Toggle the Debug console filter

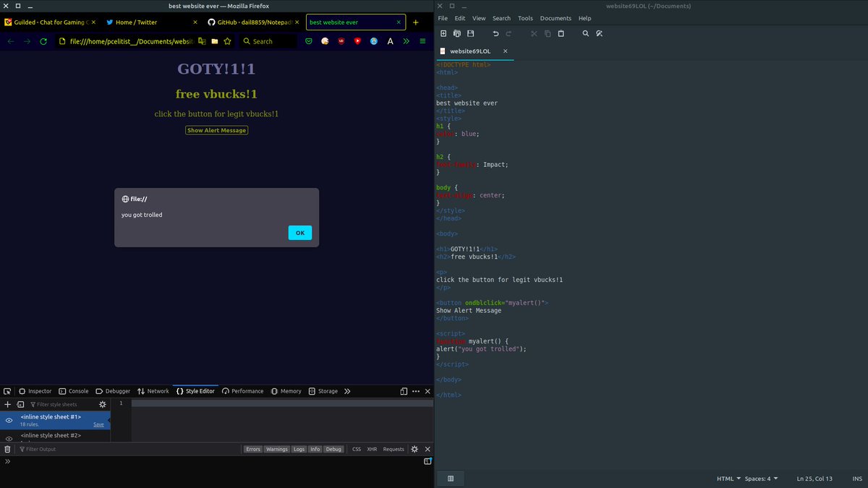333,449
